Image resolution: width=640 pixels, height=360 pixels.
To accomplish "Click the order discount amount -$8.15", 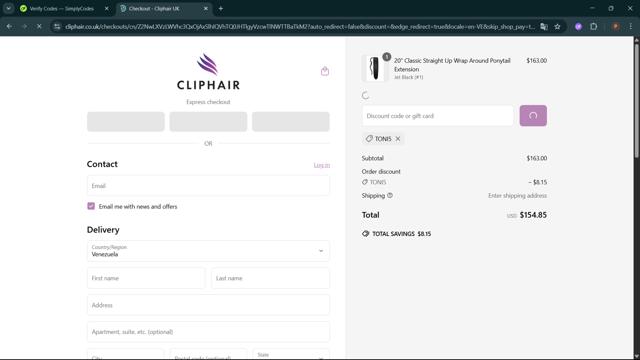I will pyautogui.click(x=538, y=182).
